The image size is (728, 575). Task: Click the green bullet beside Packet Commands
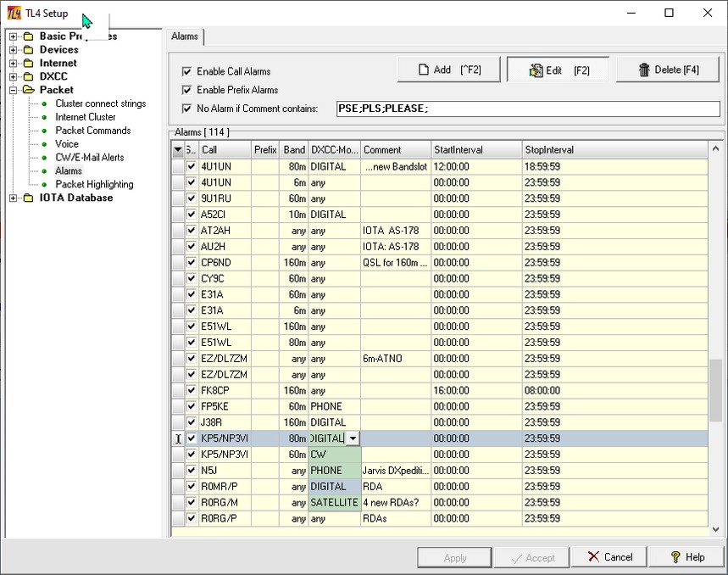(45, 131)
